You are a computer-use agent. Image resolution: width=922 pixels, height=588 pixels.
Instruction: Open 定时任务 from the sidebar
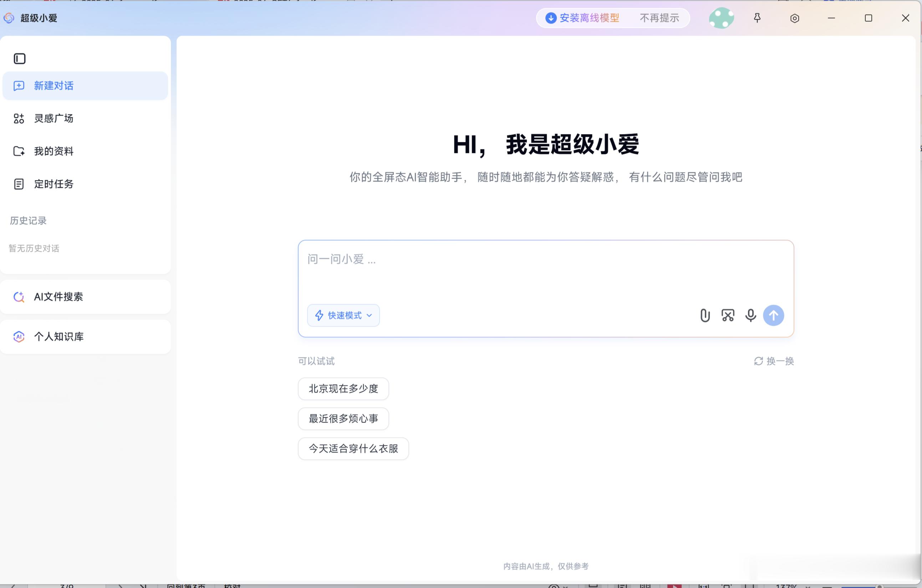[x=85, y=184]
